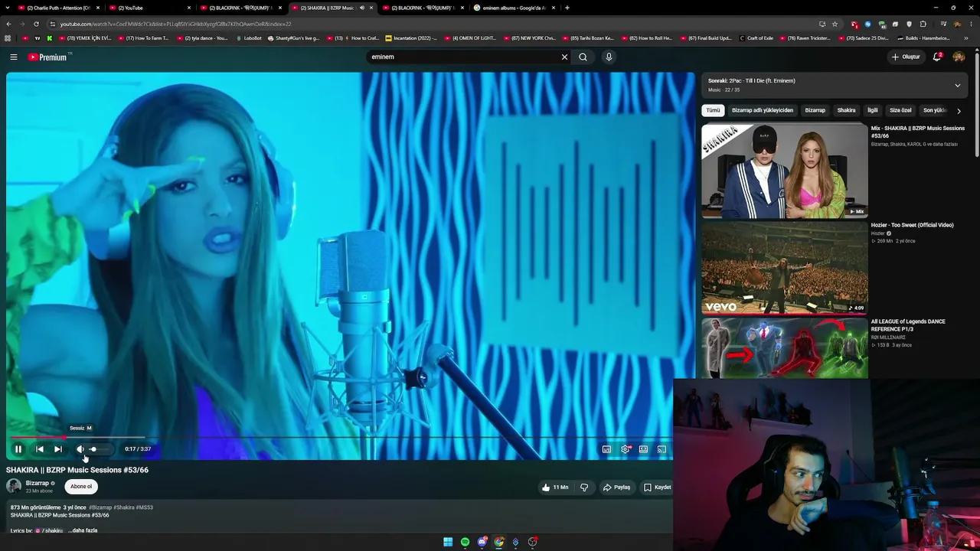Switch the player to theater mode
Screen dimensions: 980x551
(643, 449)
